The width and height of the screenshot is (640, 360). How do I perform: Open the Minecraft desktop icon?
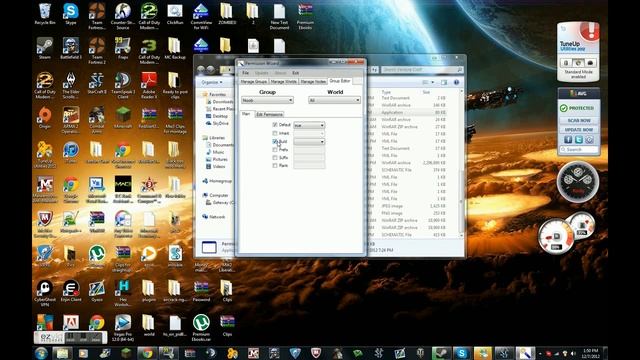click(x=122, y=118)
